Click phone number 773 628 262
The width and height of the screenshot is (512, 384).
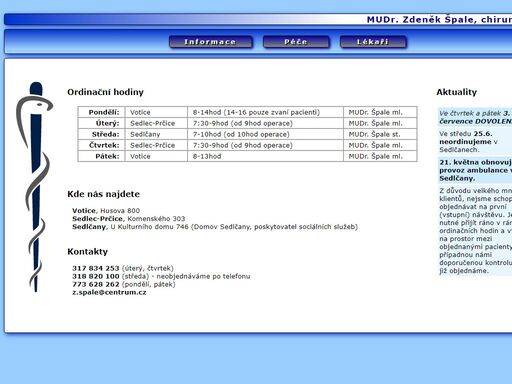coord(96,284)
